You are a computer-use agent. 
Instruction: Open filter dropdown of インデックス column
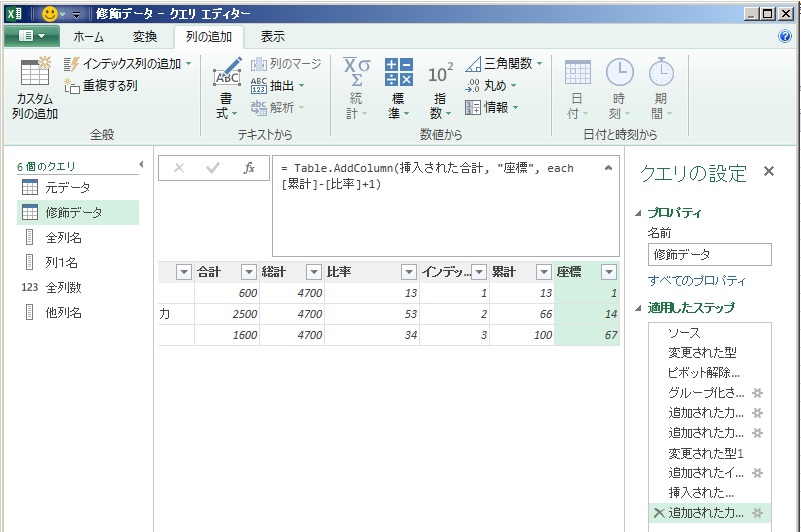(479, 272)
